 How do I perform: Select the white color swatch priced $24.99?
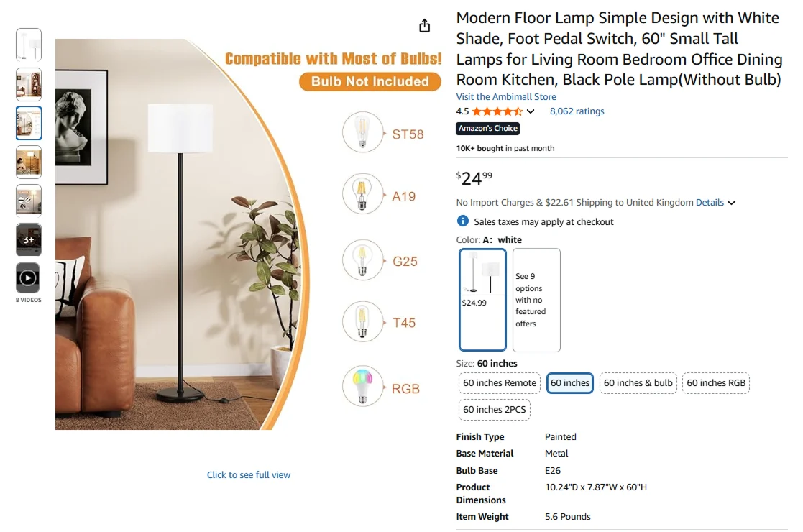(x=482, y=300)
